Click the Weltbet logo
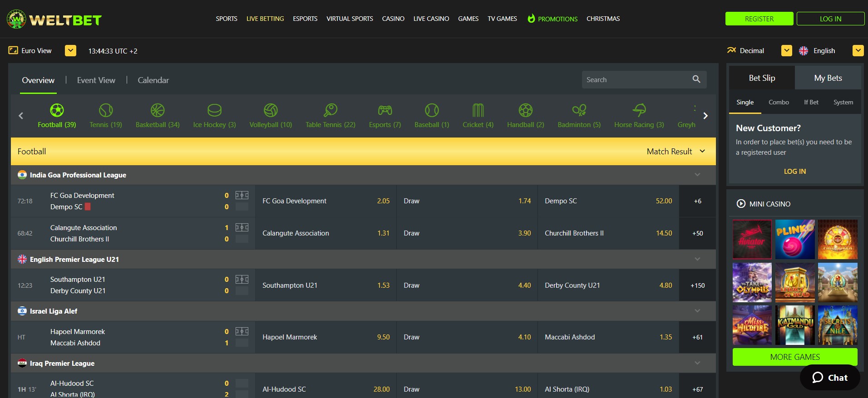Image resolution: width=868 pixels, height=398 pixels. pyautogui.click(x=54, y=19)
